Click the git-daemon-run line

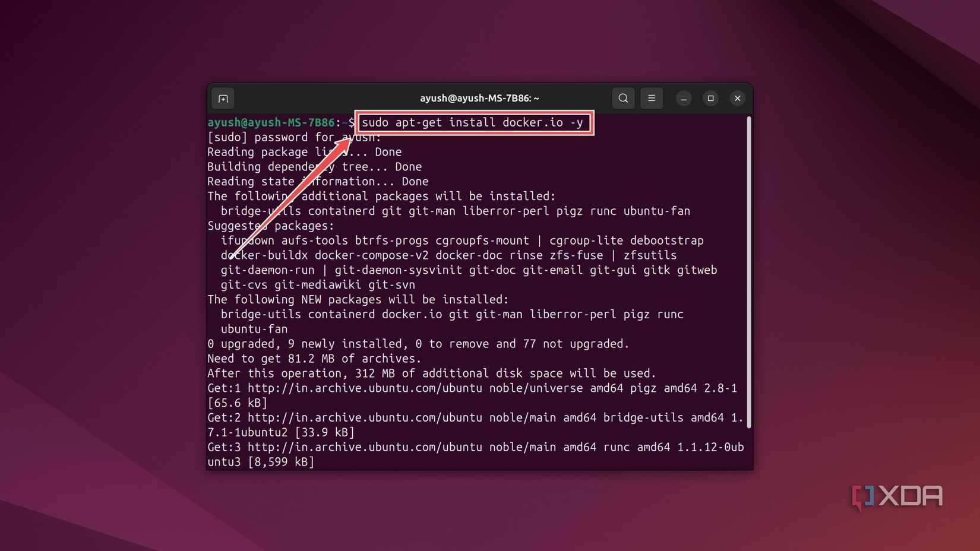(469, 270)
